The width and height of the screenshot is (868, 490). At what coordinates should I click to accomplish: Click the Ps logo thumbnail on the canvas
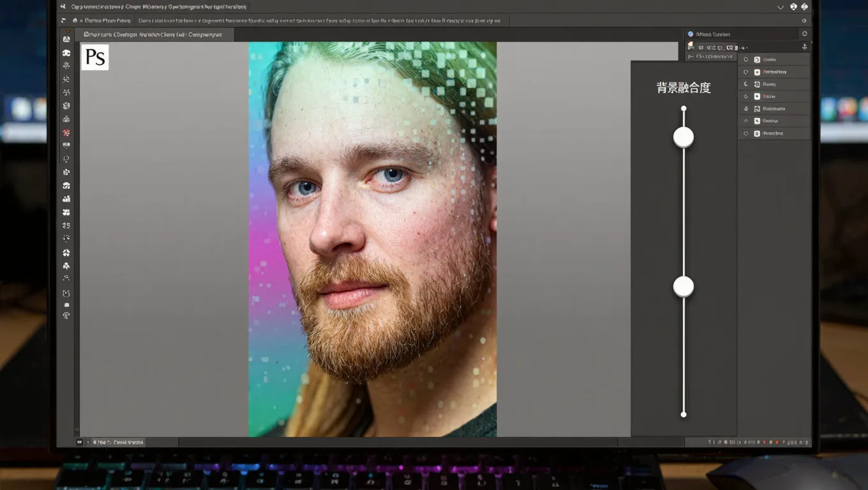95,57
